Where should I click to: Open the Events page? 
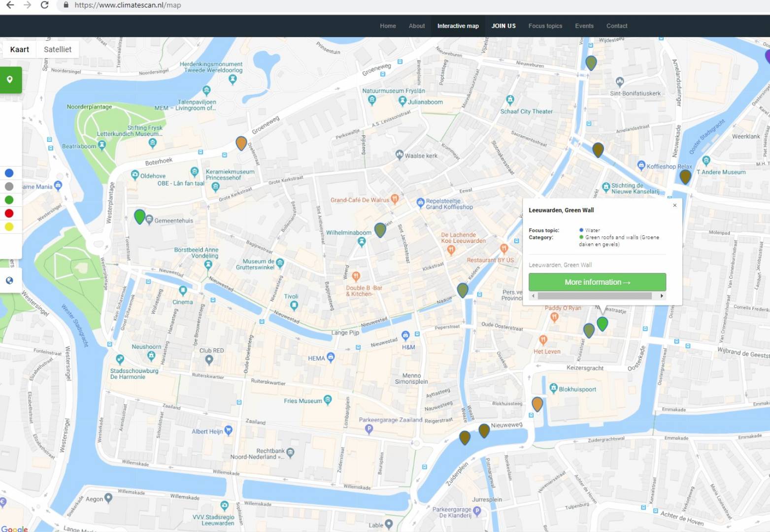[584, 26]
